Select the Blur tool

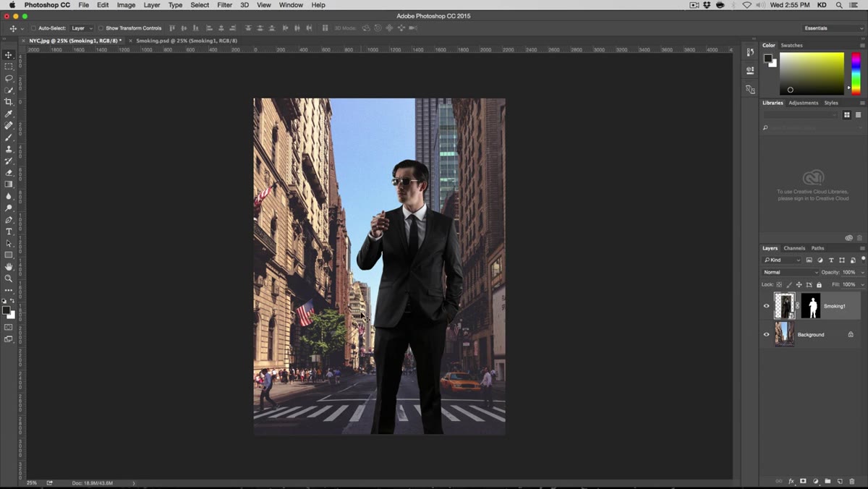point(9,196)
